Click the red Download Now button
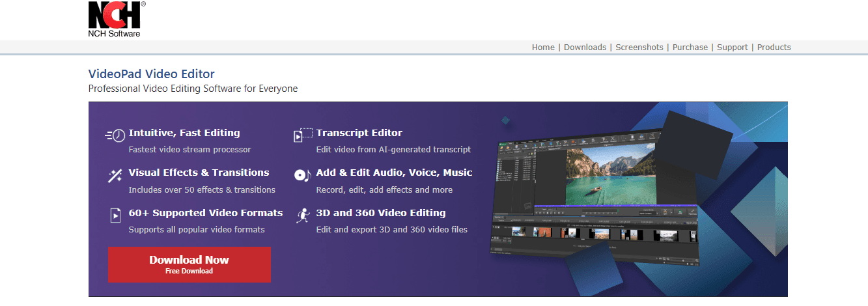This screenshot has width=868, height=306. pos(189,264)
